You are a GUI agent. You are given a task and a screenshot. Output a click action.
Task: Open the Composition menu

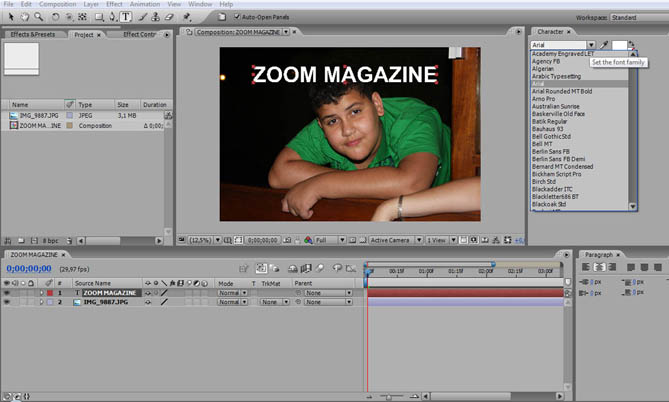57,5
